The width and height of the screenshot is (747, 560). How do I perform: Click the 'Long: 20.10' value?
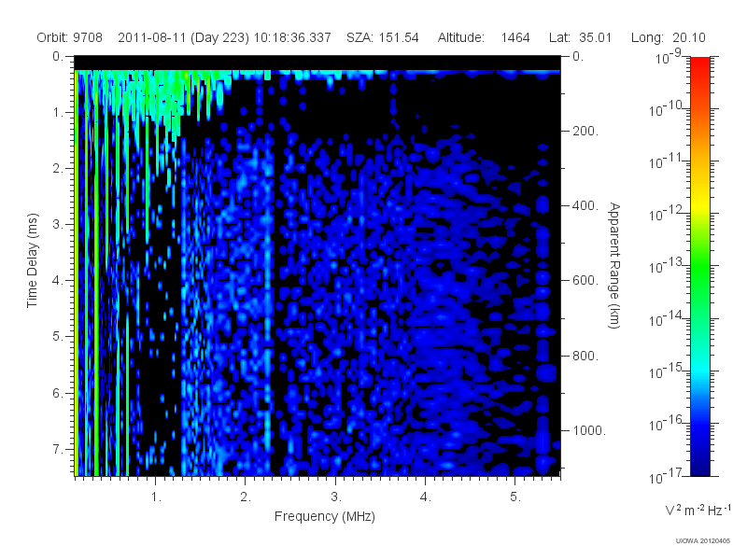pos(668,37)
